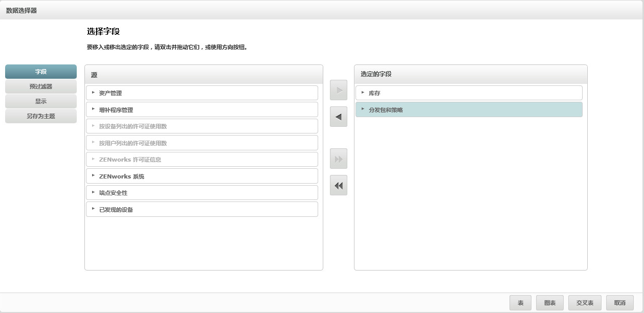This screenshot has width=644, height=313.
Task: Click the move-all-right double arrow button
Action: pyautogui.click(x=339, y=159)
